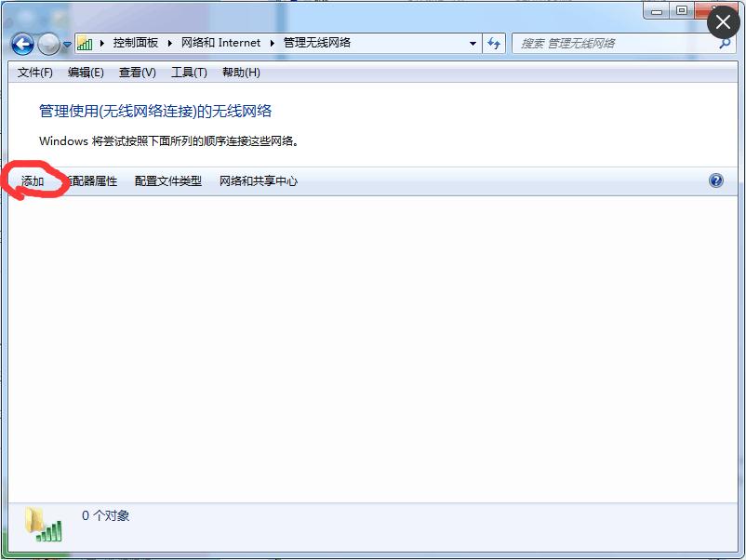This screenshot has height=560, width=746.
Task: Click the wireless network icon in the address bar
Action: [86, 43]
